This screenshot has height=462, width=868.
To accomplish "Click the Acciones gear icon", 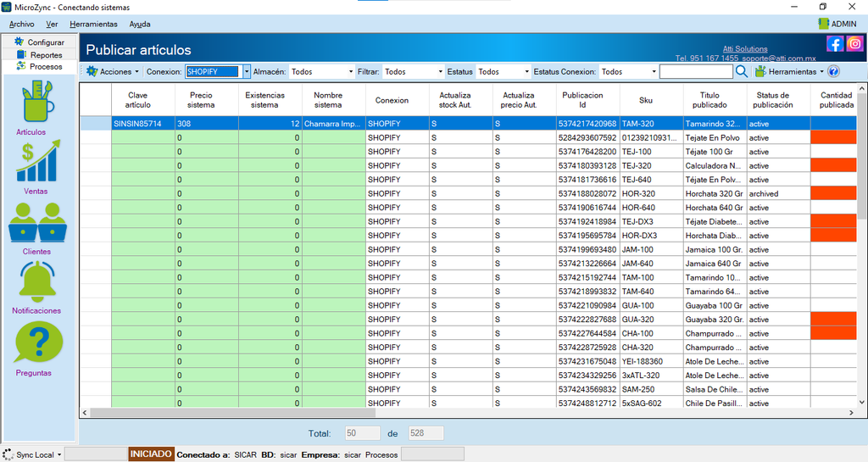I will click(x=92, y=71).
